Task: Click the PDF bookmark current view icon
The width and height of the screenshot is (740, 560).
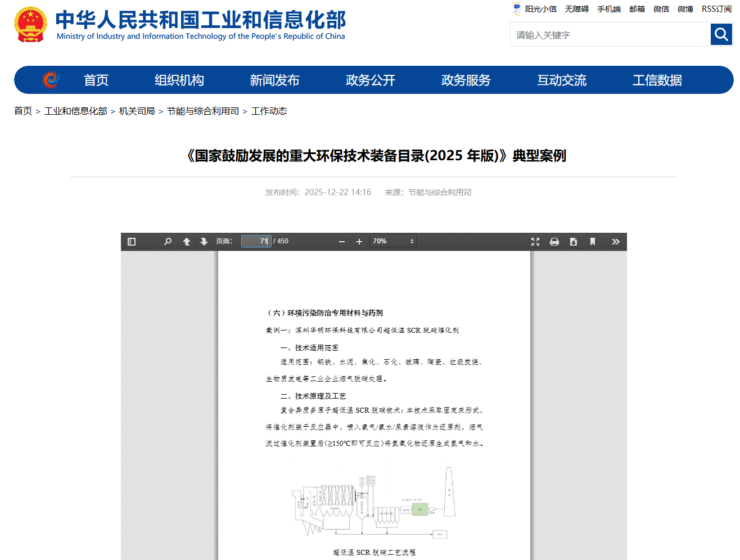Action: [x=593, y=242]
